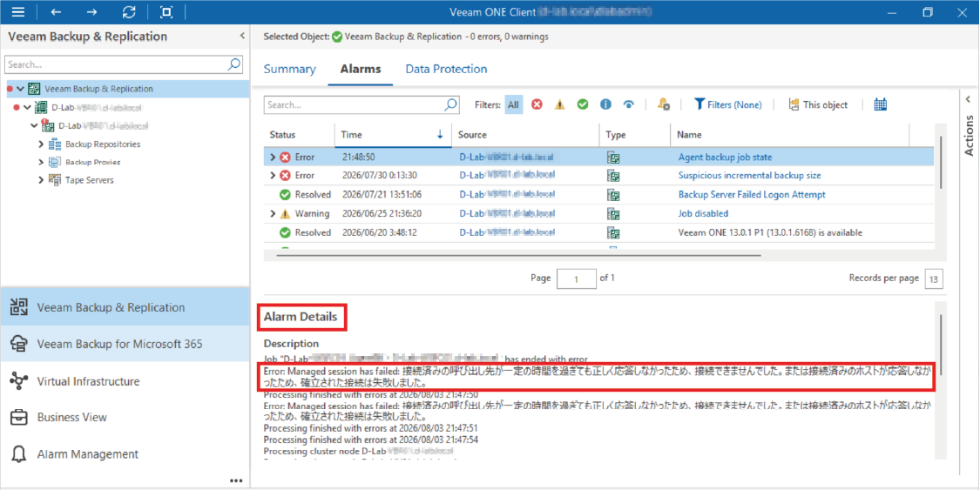The image size is (980, 490).
Task: Open the Alarms tab
Action: click(x=361, y=69)
